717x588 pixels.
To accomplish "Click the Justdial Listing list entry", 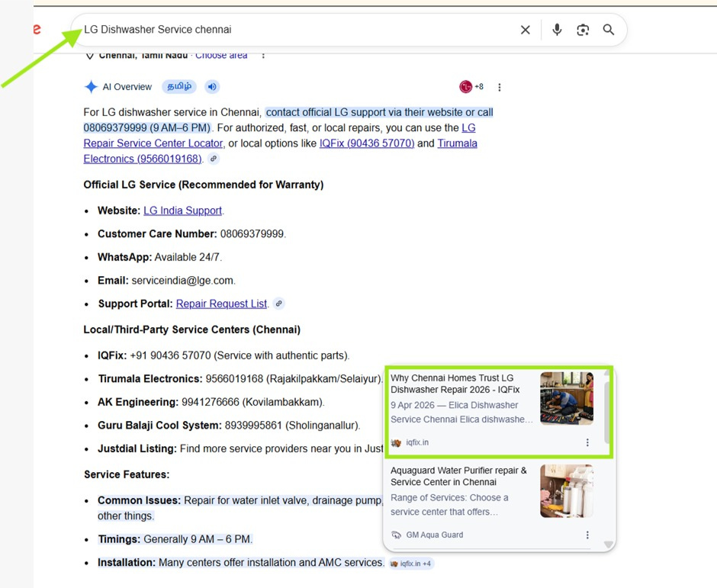I will click(240, 448).
